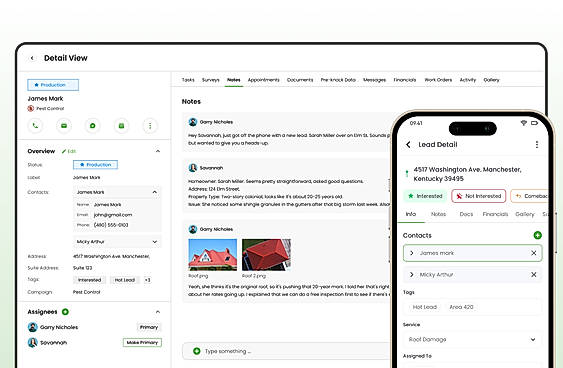563x368 pixels.
Task: Click Make Primary for Savannah
Action: coord(142,343)
